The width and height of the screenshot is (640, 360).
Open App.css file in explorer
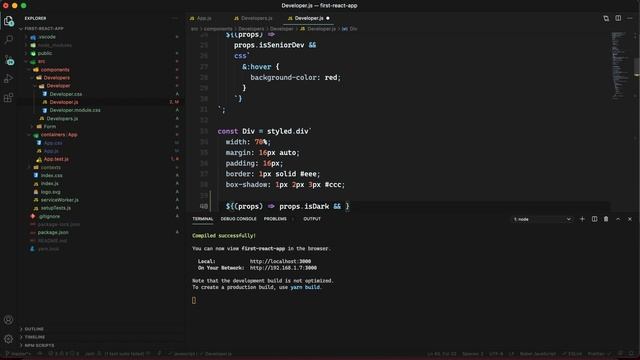coord(53,143)
